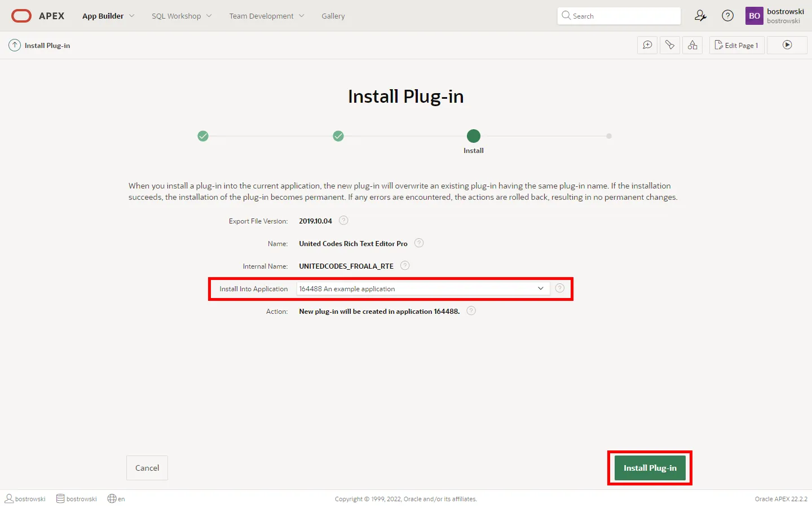Open the Team Development menu
This screenshot has height=508, width=812.
point(267,16)
